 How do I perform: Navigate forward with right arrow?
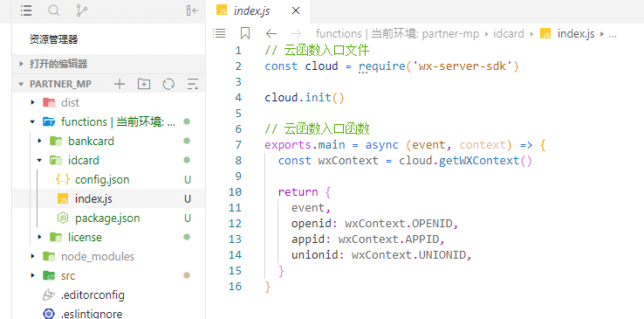click(295, 34)
